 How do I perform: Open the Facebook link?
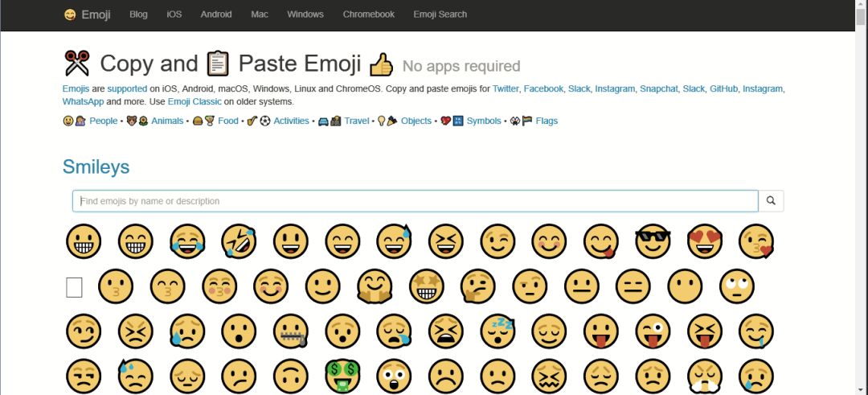click(x=543, y=88)
